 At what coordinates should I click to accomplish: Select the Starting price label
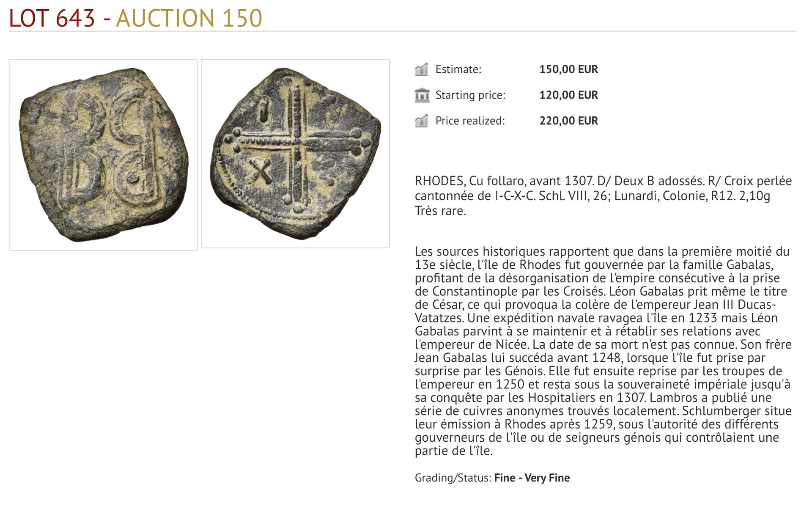coord(470,95)
